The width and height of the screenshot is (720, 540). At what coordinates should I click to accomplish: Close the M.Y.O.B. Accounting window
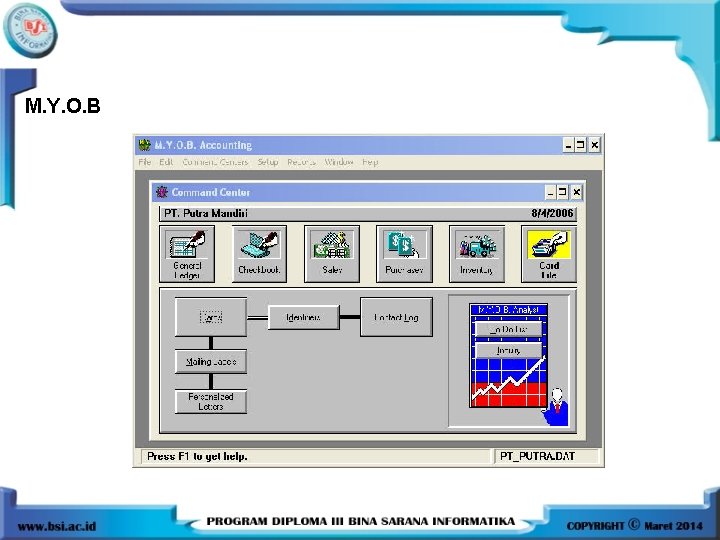[x=594, y=145]
